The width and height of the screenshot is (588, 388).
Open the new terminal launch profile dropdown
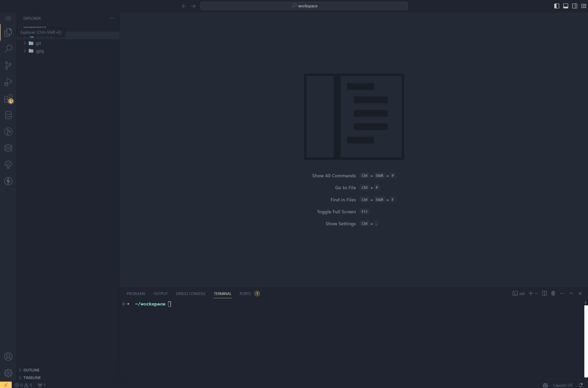tap(537, 293)
